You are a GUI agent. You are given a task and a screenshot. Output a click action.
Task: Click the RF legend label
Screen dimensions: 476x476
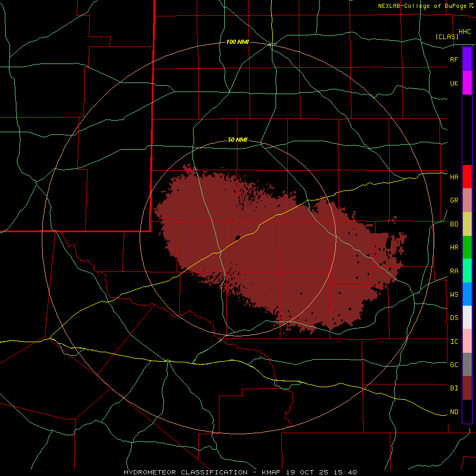[x=454, y=59]
